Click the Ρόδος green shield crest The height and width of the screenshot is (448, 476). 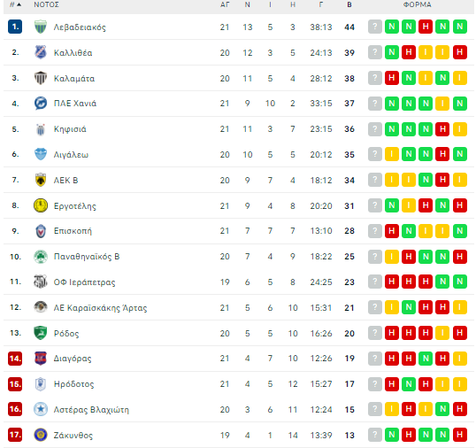(x=41, y=333)
